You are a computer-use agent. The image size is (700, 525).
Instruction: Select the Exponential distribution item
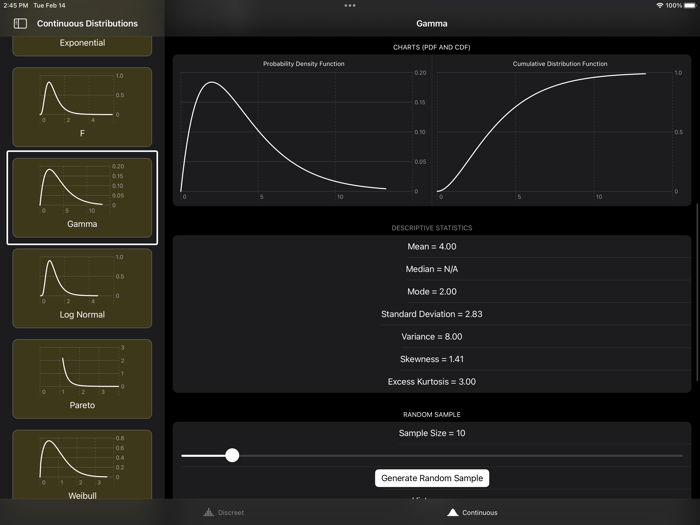coord(82,44)
